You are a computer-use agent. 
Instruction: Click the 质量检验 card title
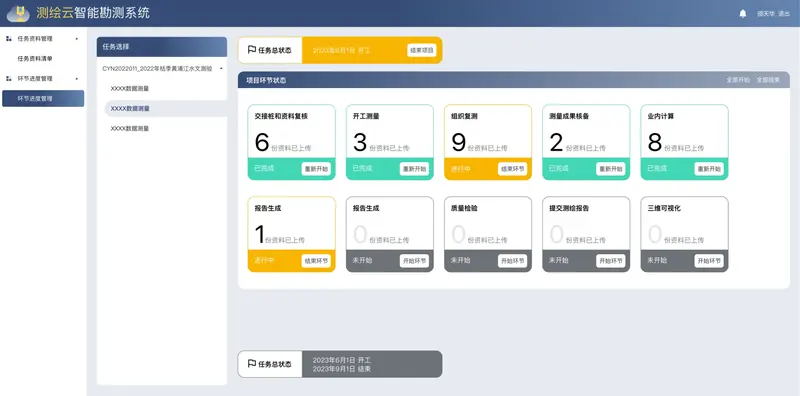464,208
